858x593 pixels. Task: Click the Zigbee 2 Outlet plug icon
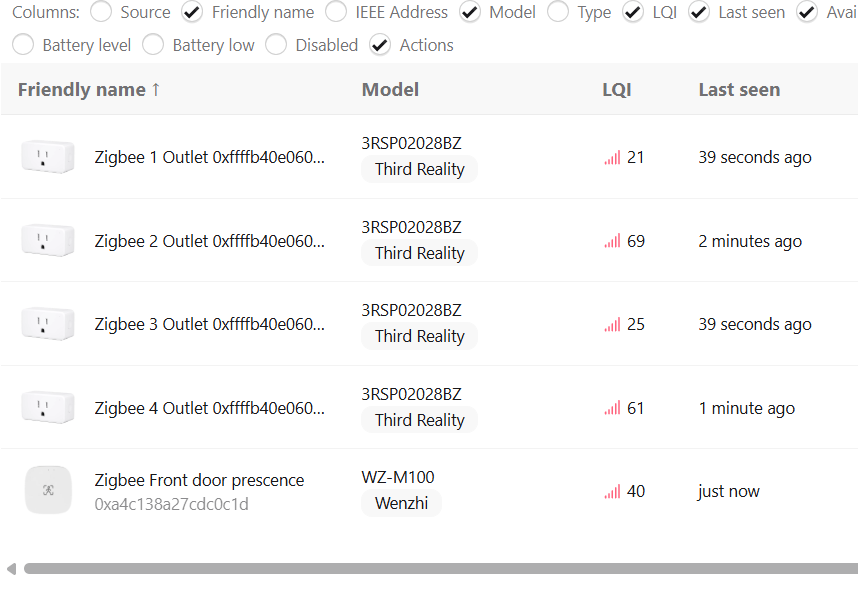click(48, 241)
